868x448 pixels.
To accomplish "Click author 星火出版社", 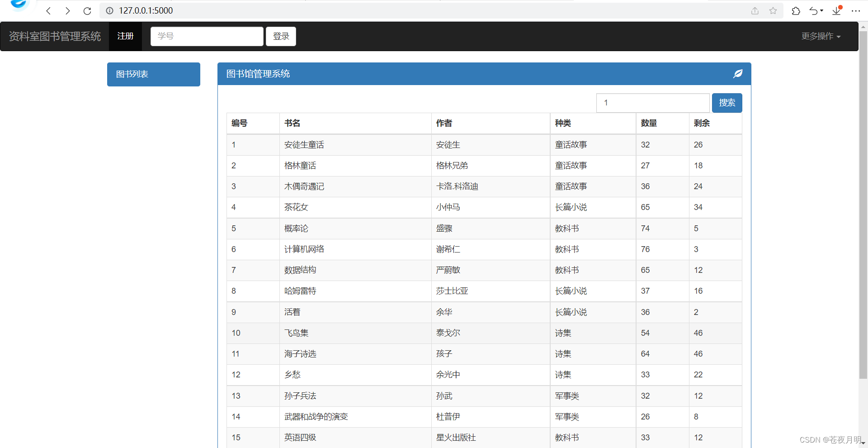I will tap(456, 438).
